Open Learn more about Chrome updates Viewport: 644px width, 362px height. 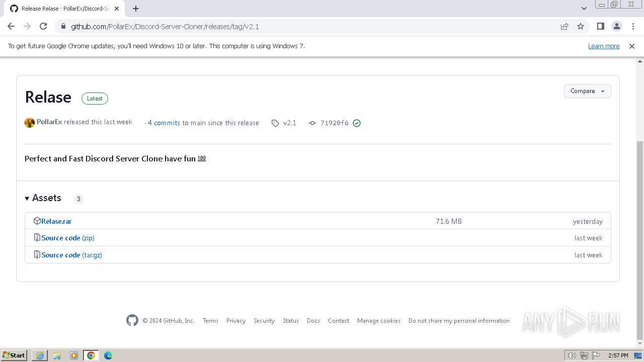coord(604,46)
